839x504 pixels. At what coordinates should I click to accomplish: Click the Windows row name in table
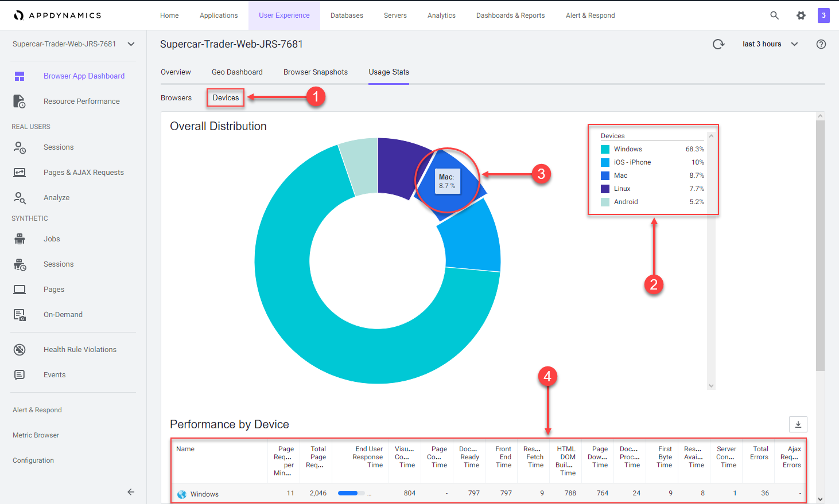[204, 494]
